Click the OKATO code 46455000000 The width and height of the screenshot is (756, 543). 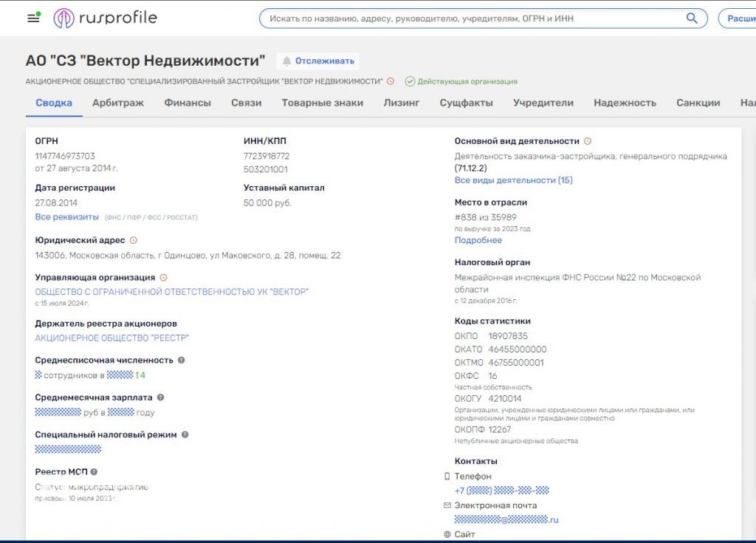tap(518, 349)
